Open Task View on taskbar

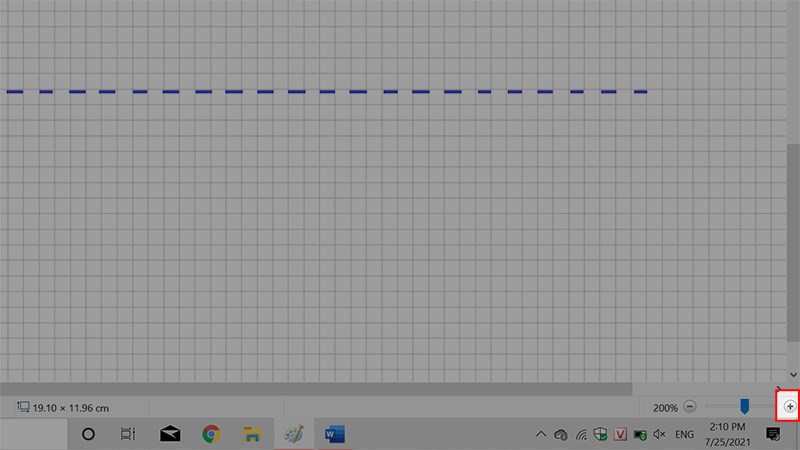coord(128,434)
